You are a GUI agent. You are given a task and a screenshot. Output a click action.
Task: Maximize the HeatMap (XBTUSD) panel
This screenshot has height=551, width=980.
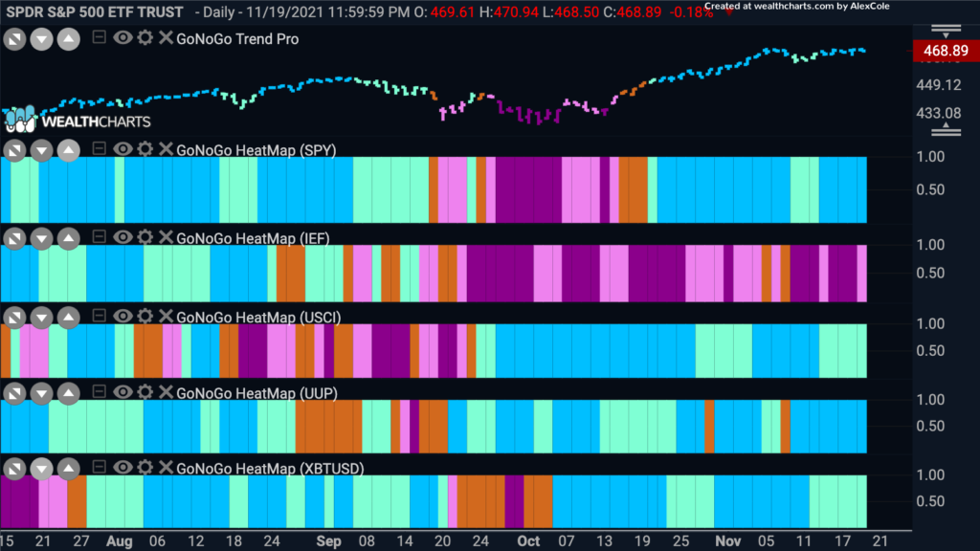14,469
